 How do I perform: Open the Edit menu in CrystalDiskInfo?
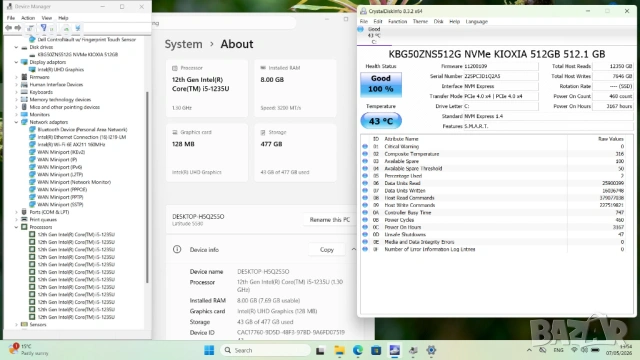(x=378, y=22)
